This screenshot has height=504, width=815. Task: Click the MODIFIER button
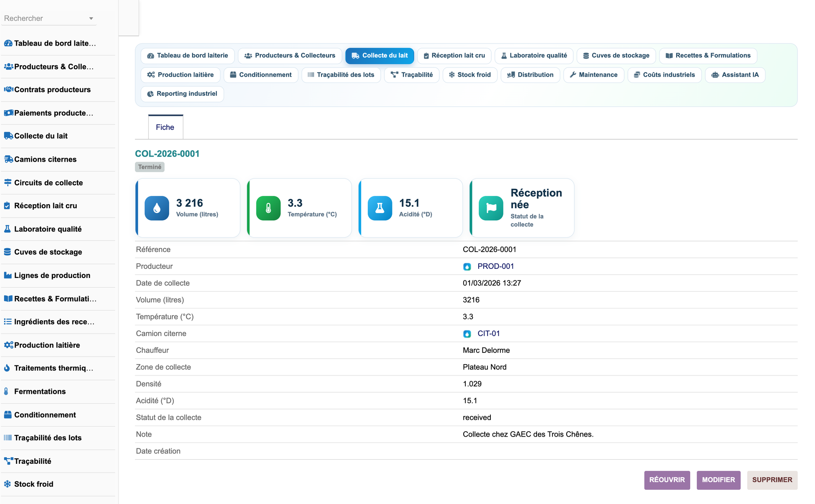pyautogui.click(x=718, y=480)
